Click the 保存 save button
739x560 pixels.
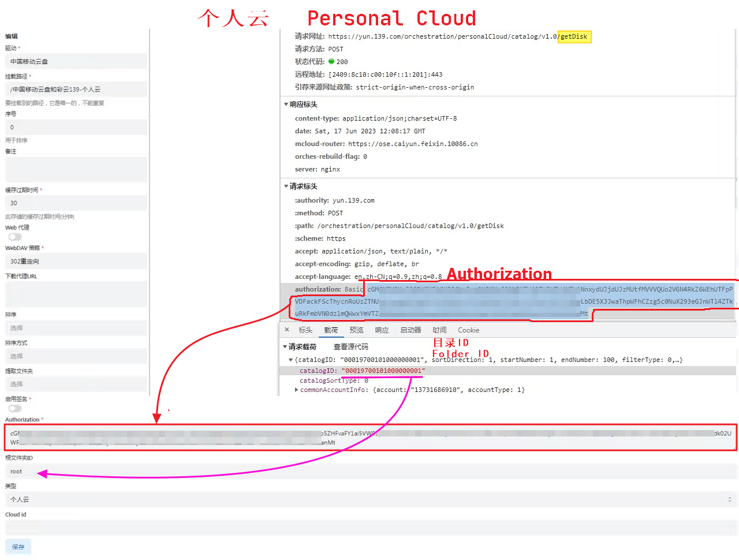(x=18, y=547)
